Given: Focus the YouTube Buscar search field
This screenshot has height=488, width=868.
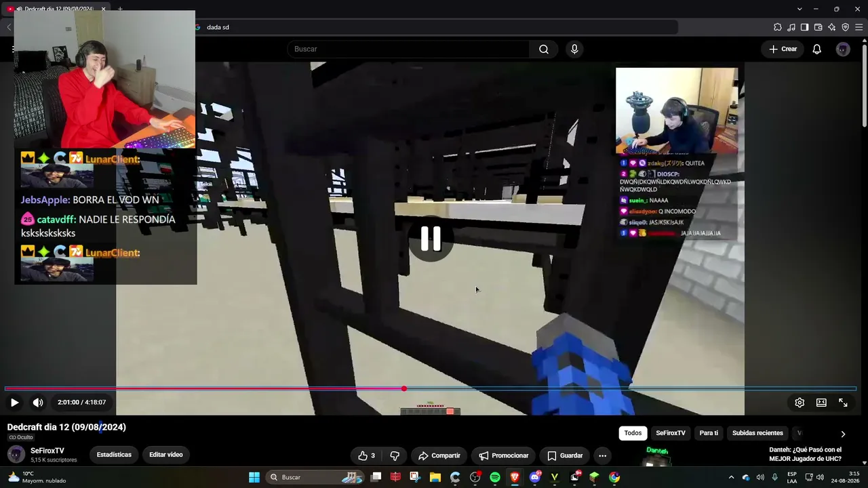Looking at the screenshot, I should (408, 49).
